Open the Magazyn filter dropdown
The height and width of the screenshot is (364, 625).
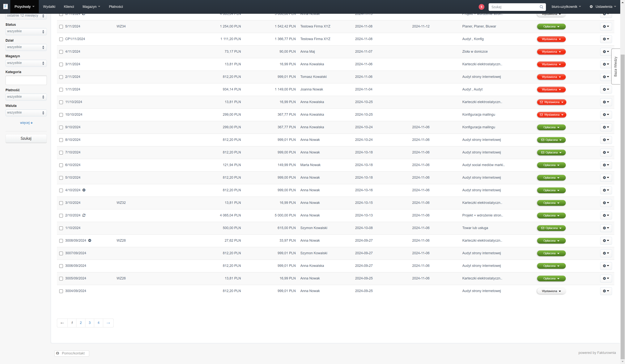[x=26, y=63]
